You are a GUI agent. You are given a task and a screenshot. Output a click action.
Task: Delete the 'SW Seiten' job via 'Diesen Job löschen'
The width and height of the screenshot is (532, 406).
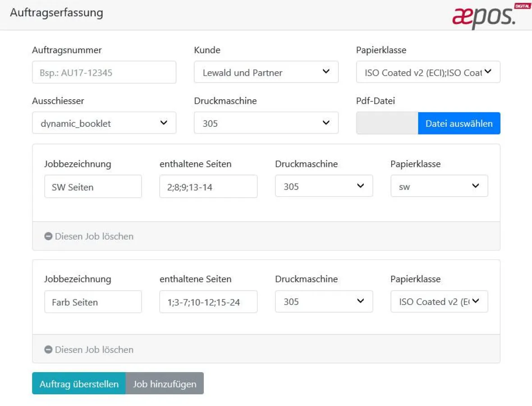[94, 236]
